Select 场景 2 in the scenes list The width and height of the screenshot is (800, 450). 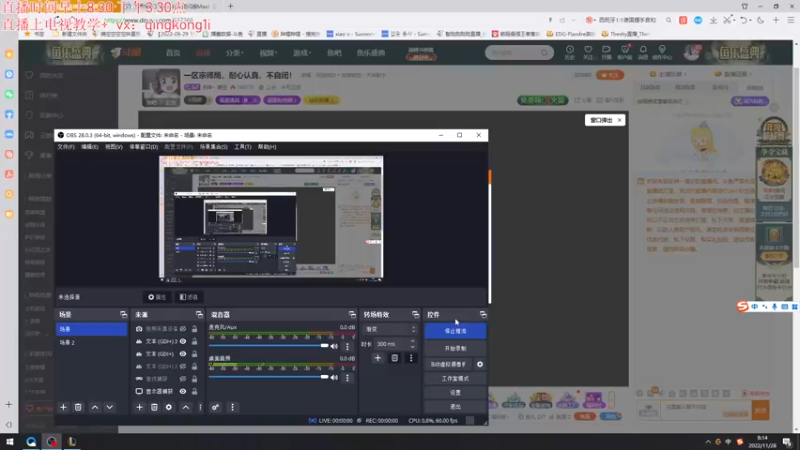click(x=91, y=342)
